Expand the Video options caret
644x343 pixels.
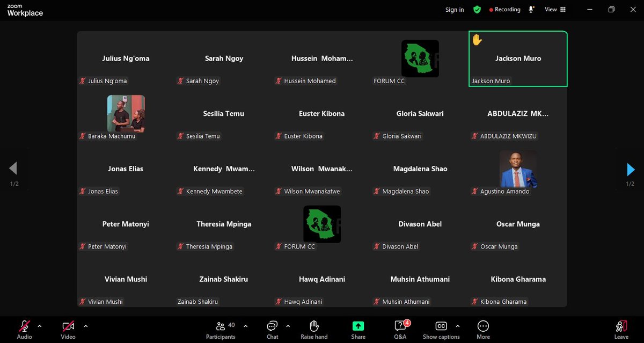pos(86,326)
